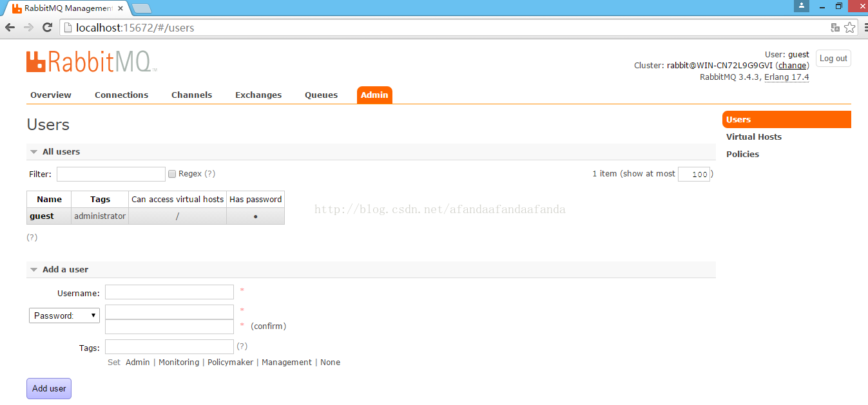The image size is (868, 405).
Task: Click the first Password input field
Action: (169, 312)
